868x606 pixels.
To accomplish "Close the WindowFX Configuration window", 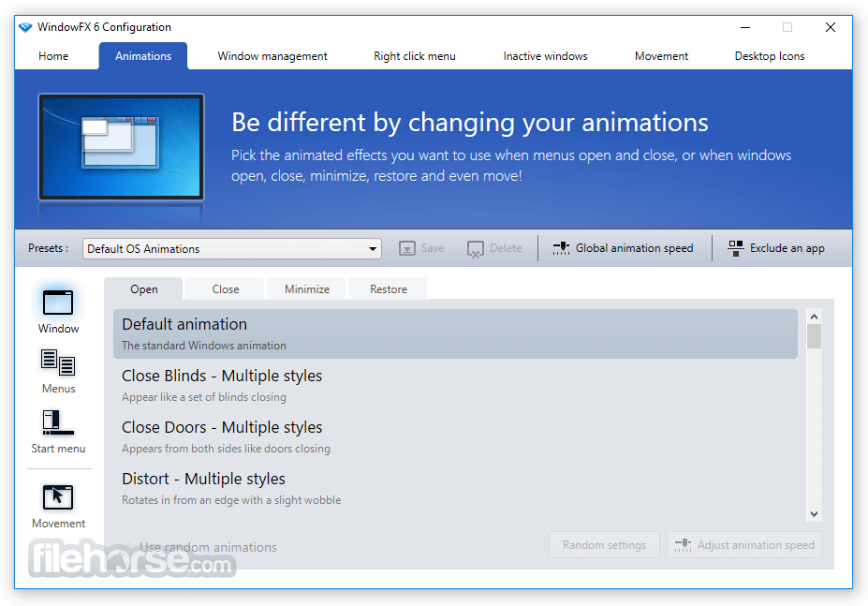I will pos(830,27).
